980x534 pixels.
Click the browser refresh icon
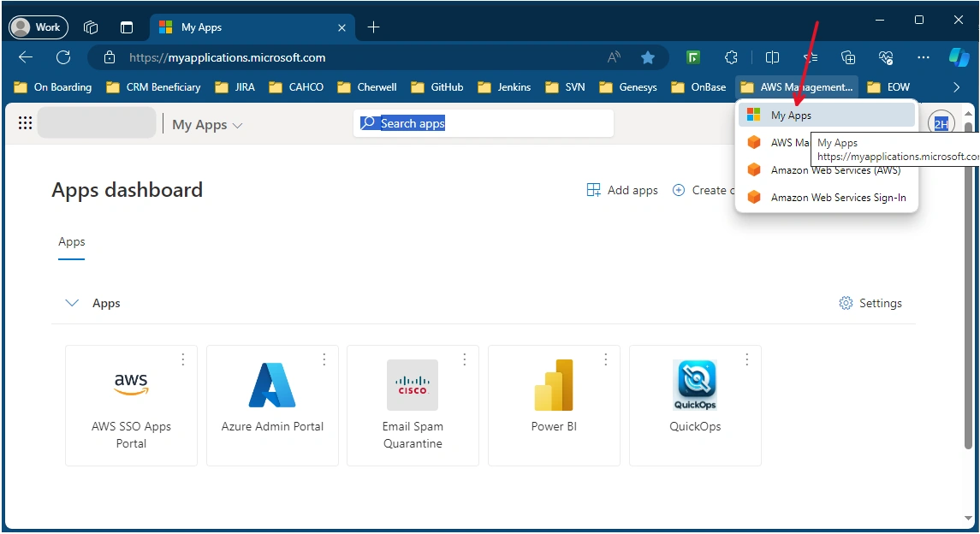click(x=63, y=57)
